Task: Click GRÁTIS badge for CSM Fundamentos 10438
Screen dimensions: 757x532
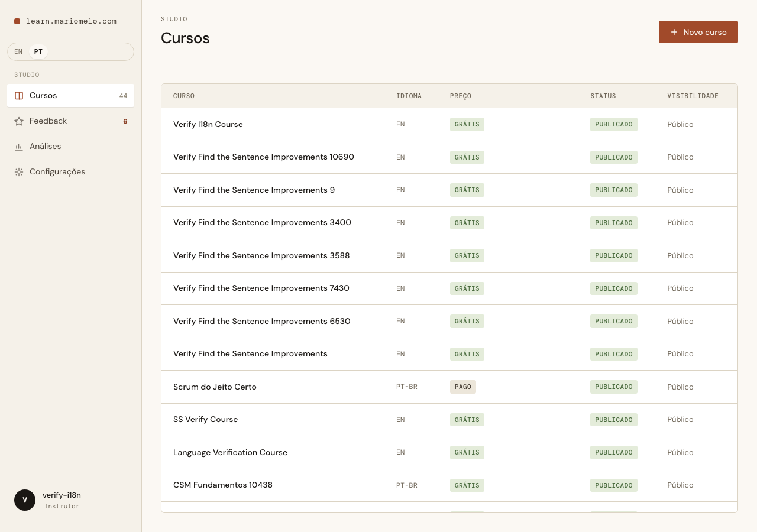Action: (x=467, y=485)
